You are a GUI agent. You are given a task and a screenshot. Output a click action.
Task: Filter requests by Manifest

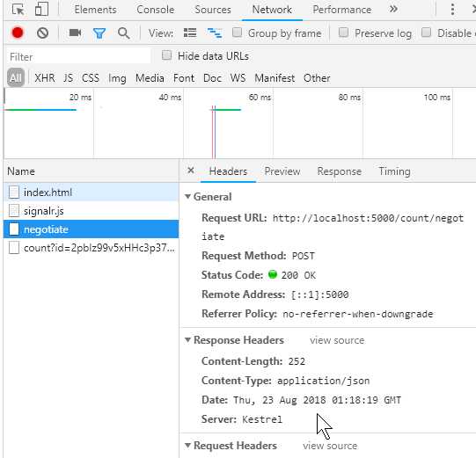(x=275, y=78)
